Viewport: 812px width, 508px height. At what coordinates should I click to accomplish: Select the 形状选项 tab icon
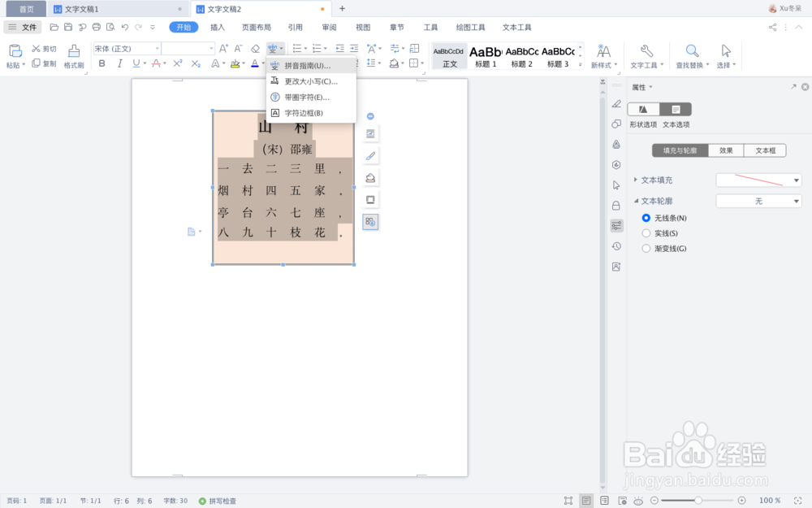[643, 110]
